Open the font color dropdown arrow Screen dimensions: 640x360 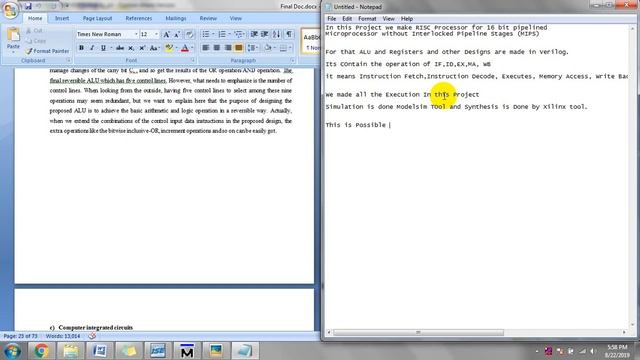[x=192, y=48]
